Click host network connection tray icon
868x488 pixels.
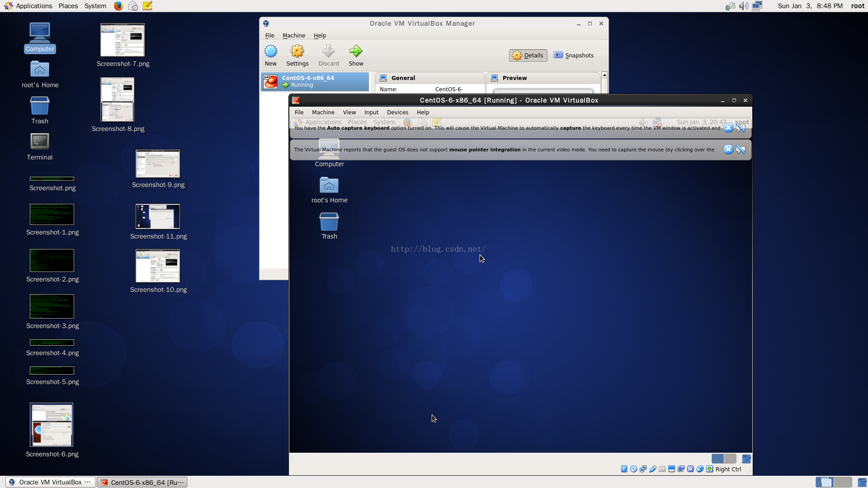pyautogui.click(x=758, y=6)
